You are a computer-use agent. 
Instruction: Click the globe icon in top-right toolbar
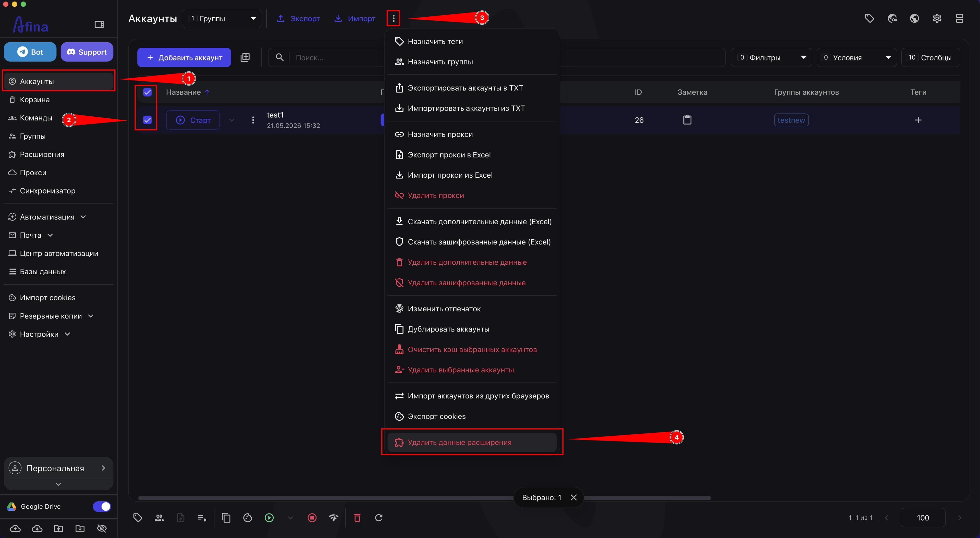(x=915, y=18)
